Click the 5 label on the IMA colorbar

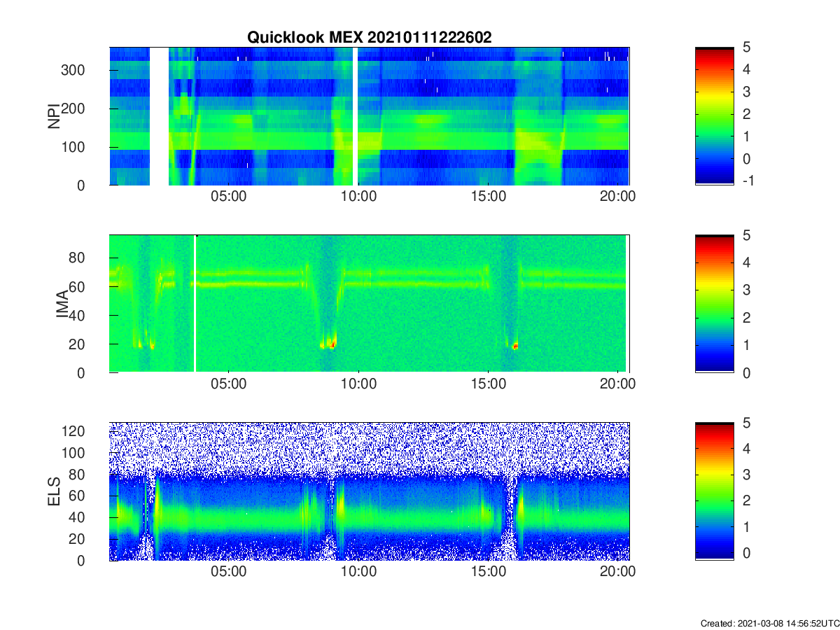coord(747,235)
